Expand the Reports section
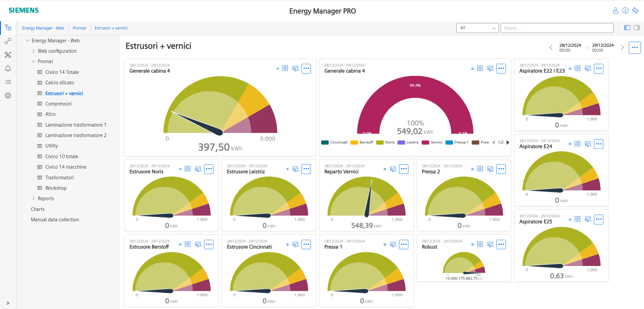The image size is (644, 309). point(34,198)
